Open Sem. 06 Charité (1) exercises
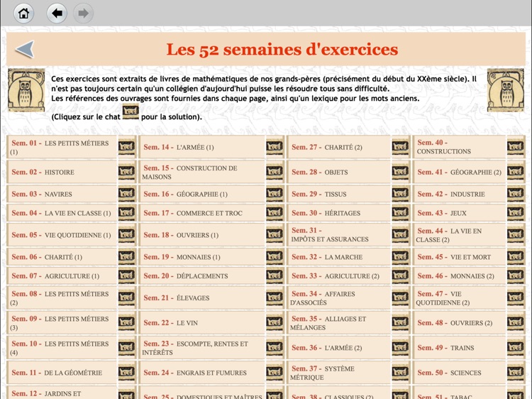Screen dimensions: 532x399 62,257
